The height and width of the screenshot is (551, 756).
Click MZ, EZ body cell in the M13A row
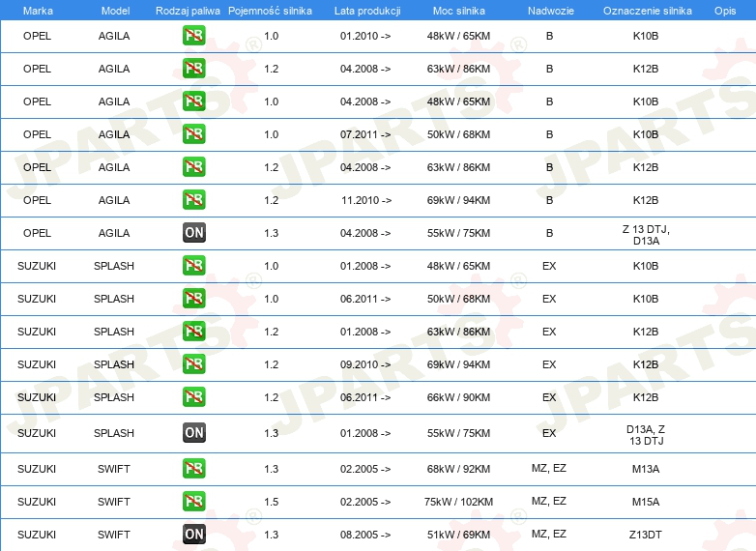(x=549, y=468)
